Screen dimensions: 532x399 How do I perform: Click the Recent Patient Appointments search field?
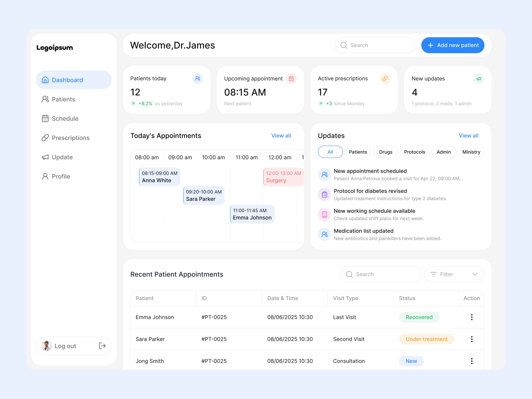point(381,274)
